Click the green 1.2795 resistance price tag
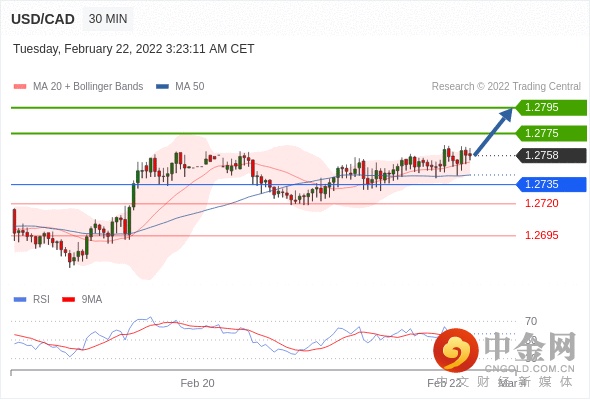The image size is (590, 400). click(x=551, y=108)
